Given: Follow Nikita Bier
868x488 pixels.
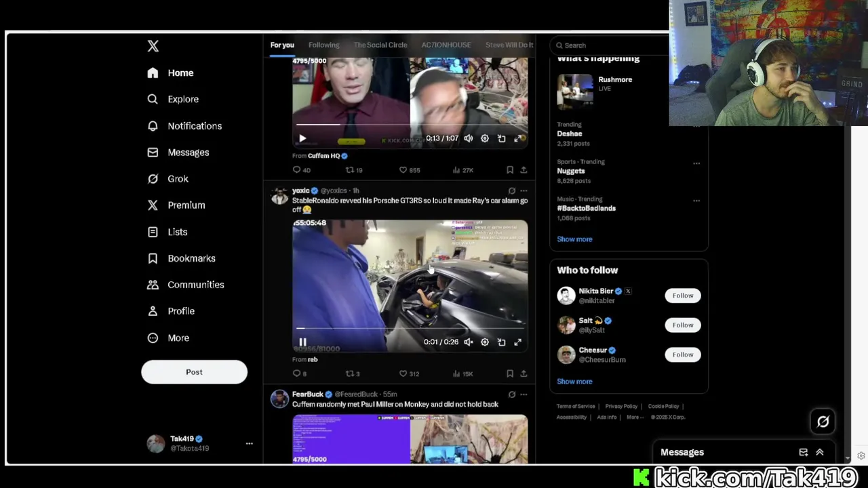Looking at the screenshot, I should coord(683,296).
